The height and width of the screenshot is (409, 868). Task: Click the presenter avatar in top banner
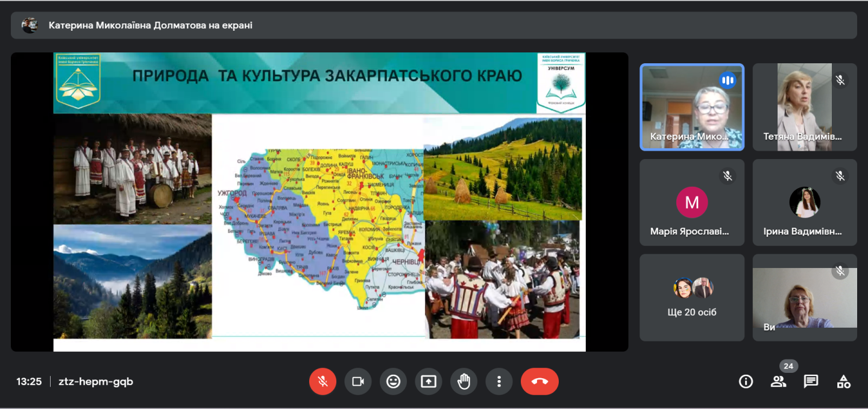click(30, 25)
